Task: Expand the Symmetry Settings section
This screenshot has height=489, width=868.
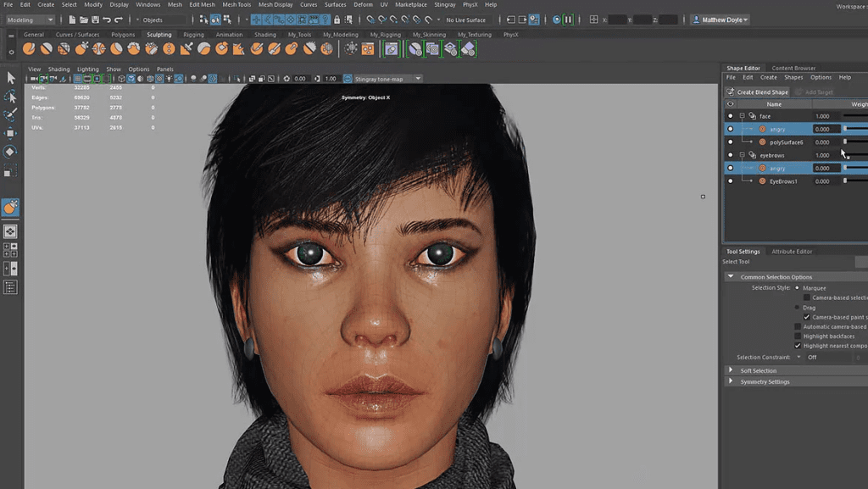Action: click(x=731, y=381)
